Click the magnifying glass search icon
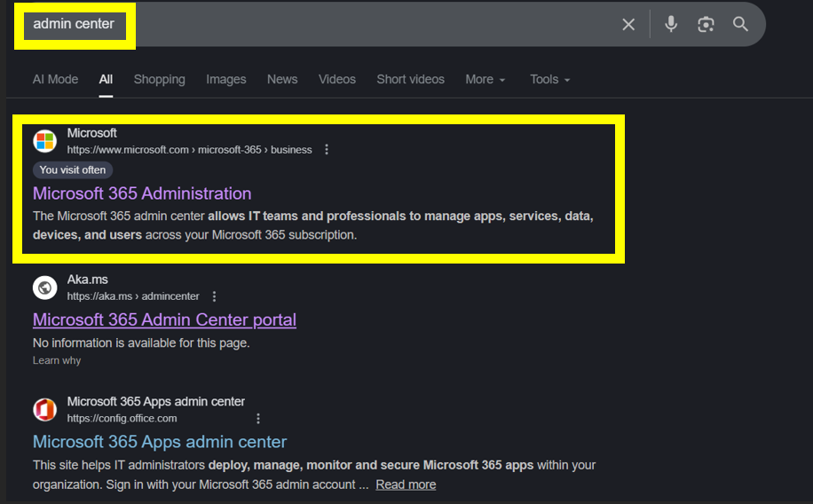 [740, 25]
